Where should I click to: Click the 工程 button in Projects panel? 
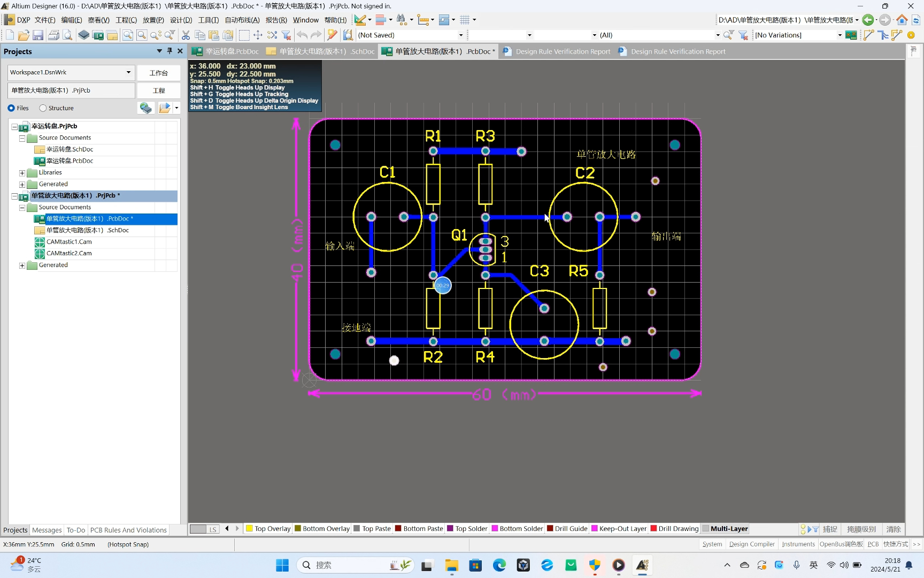click(x=158, y=90)
